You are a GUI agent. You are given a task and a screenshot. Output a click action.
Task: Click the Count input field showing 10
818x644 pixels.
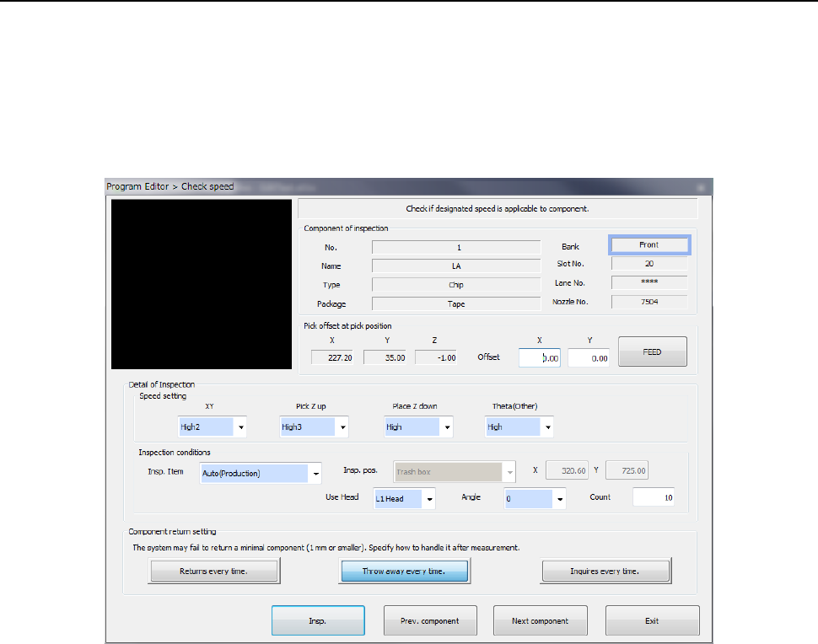[x=654, y=497]
